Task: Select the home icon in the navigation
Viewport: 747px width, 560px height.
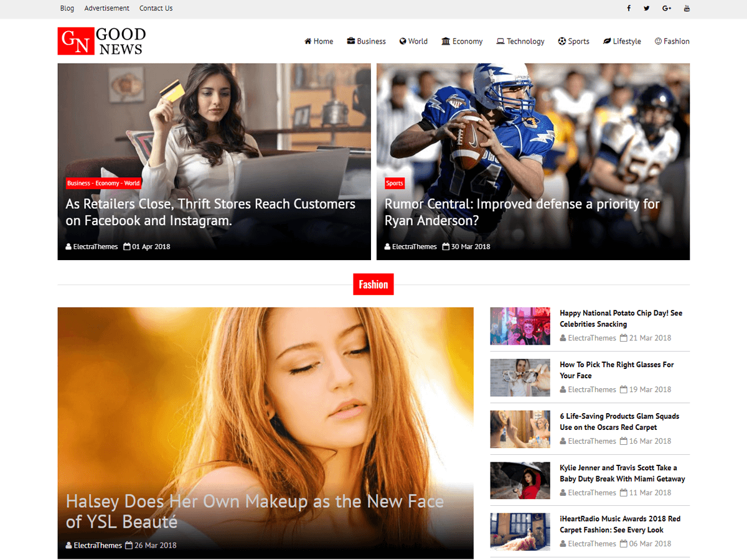Action: pos(307,41)
